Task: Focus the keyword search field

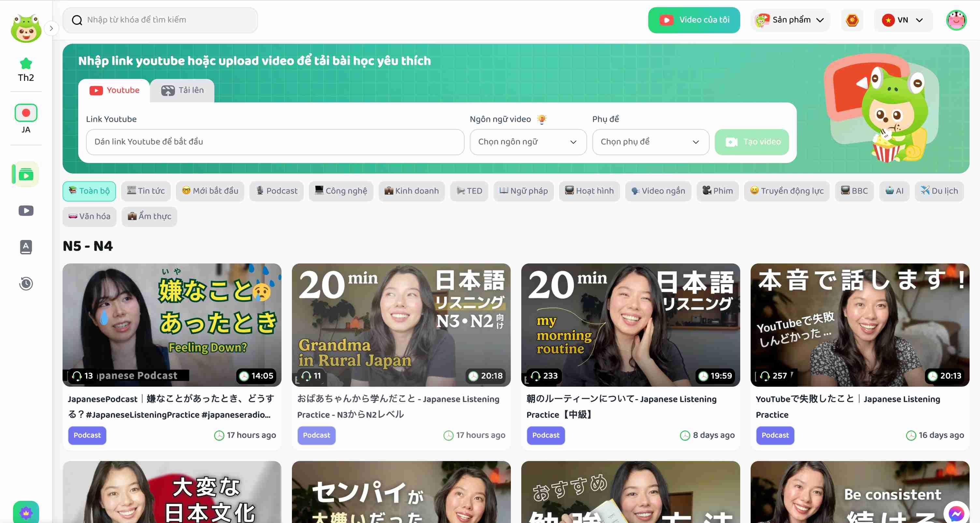Action: click(x=160, y=20)
